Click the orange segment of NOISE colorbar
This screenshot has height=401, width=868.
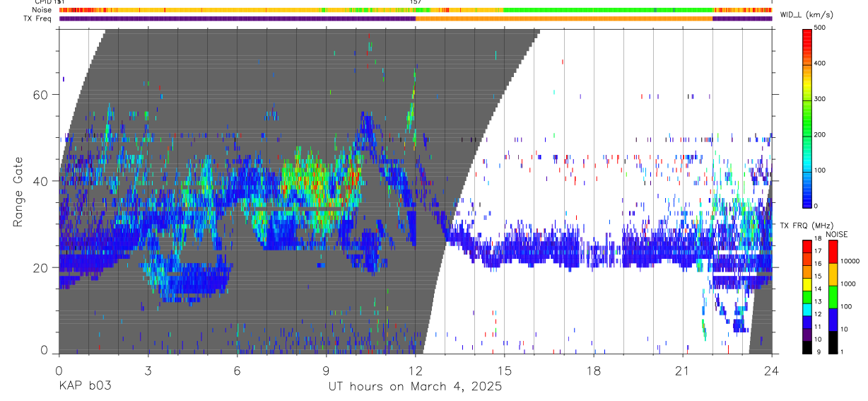pos(833,274)
